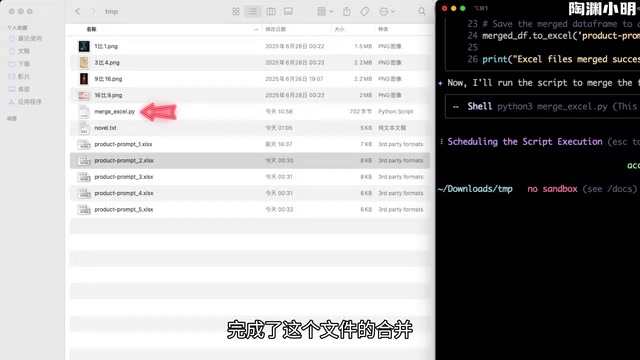The width and height of the screenshot is (640, 360).
Task: Sort files by 修改日期 column header
Action: (x=276, y=29)
